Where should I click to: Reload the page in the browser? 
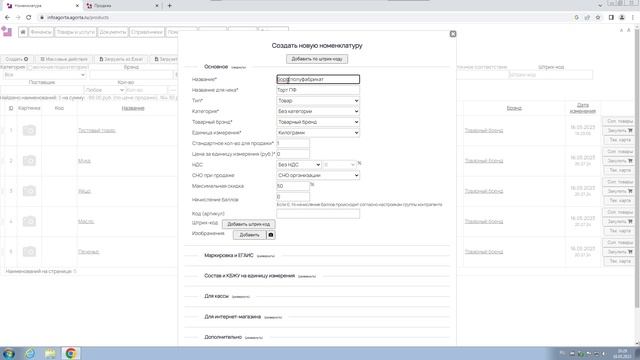[x=28, y=18]
